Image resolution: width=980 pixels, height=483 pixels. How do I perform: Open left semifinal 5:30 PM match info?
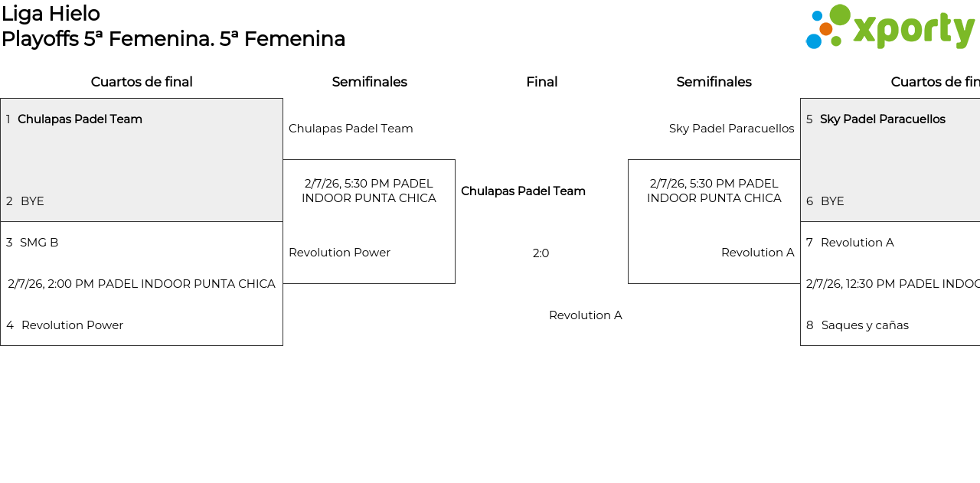pos(369,191)
